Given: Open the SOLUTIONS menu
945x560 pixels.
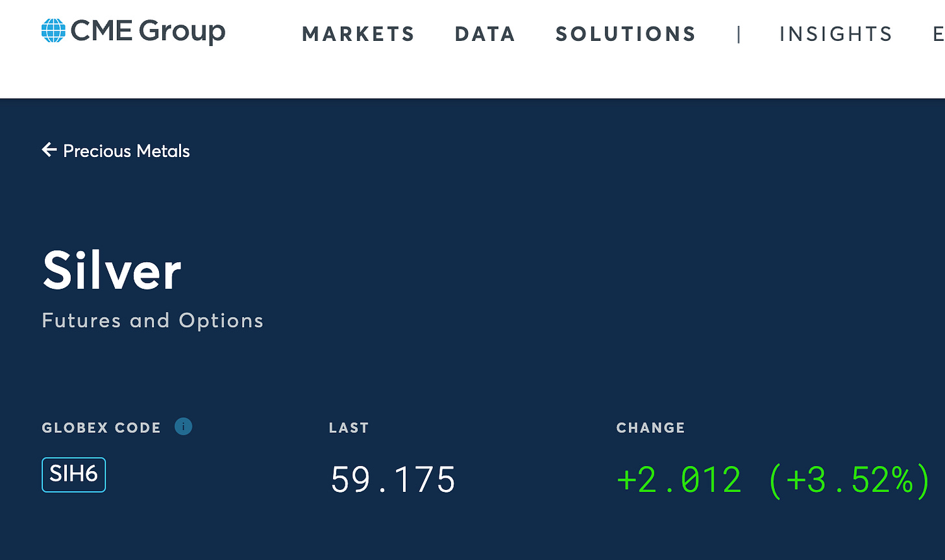Looking at the screenshot, I should click(x=626, y=34).
